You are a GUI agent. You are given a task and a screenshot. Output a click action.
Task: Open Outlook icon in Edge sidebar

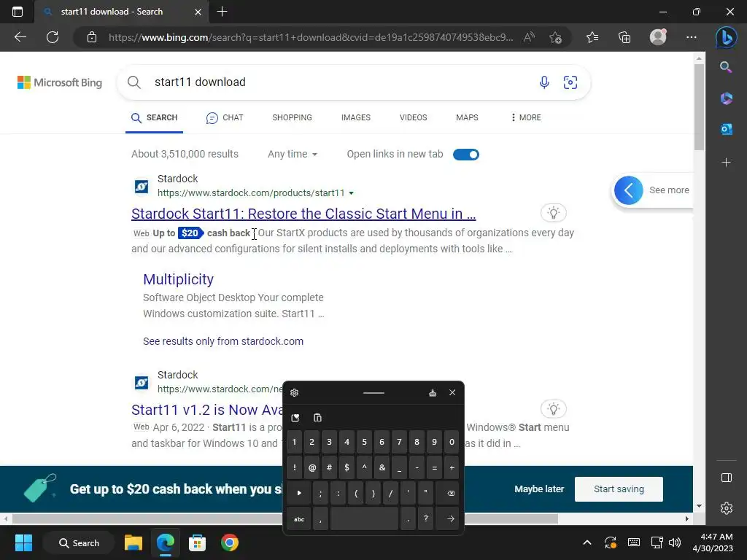[x=726, y=129]
